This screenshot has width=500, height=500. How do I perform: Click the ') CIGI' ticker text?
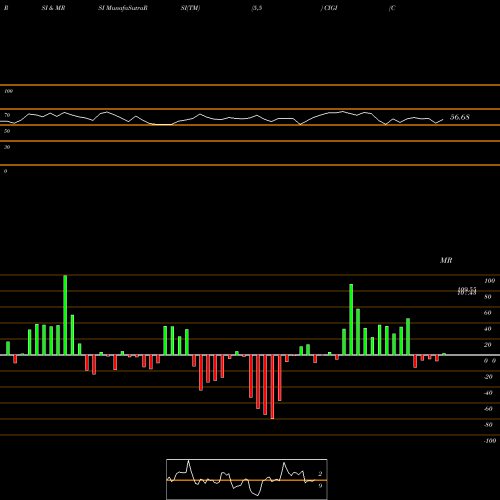(x=329, y=8)
